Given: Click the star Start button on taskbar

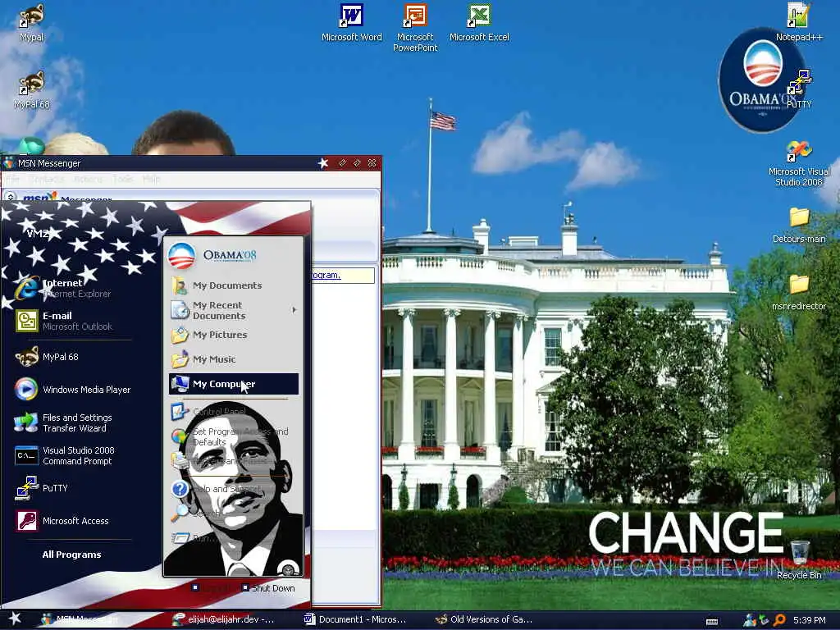Looking at the screenshot, I should coord(15,619).
